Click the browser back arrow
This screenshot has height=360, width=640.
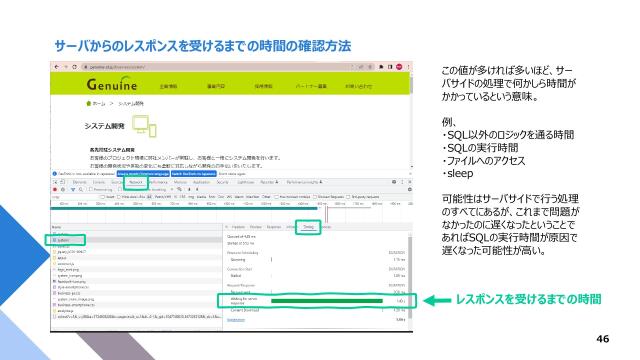pyautogui.click(x=56, y=67)
